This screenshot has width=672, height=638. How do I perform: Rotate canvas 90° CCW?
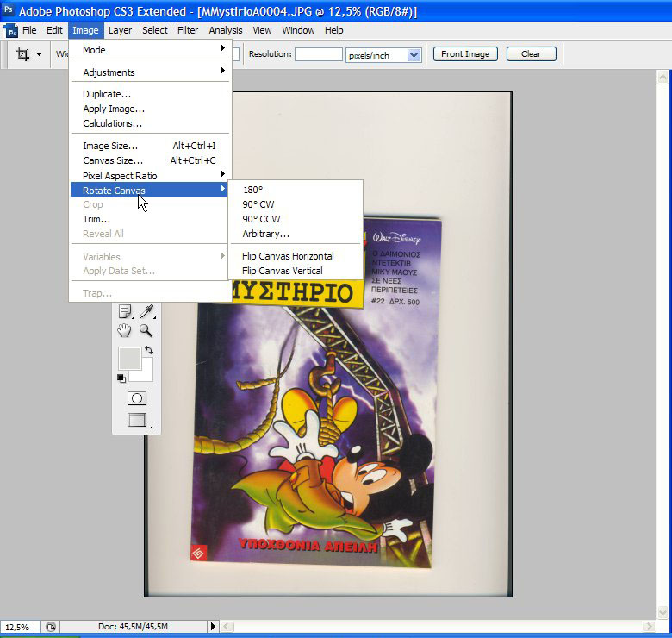[x=296, y=219]
